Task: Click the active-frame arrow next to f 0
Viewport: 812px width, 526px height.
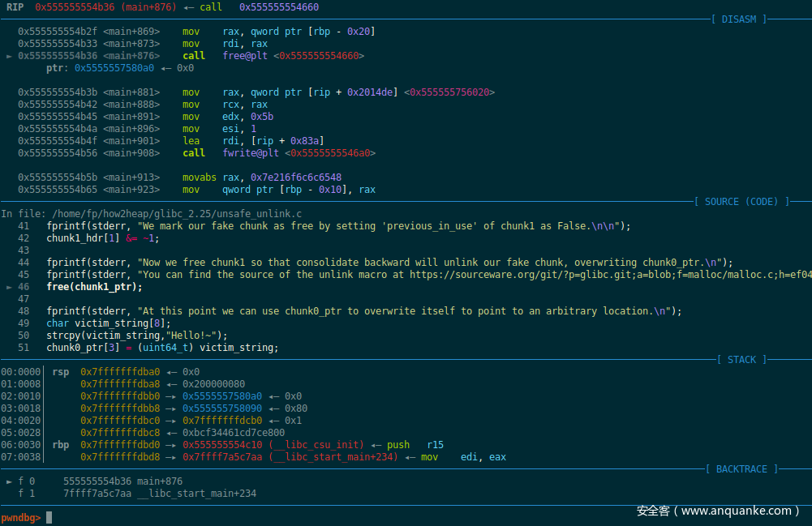Action: (x=9, y=481)
